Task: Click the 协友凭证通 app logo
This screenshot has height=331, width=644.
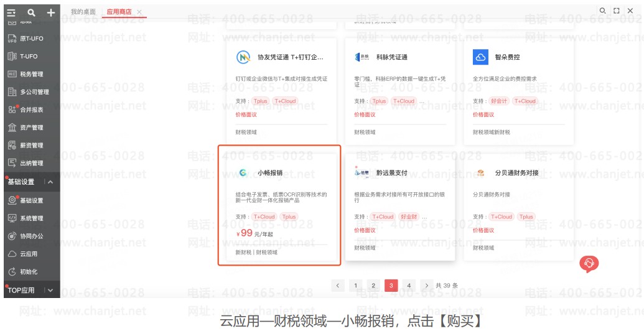Action: click(243, 57)
